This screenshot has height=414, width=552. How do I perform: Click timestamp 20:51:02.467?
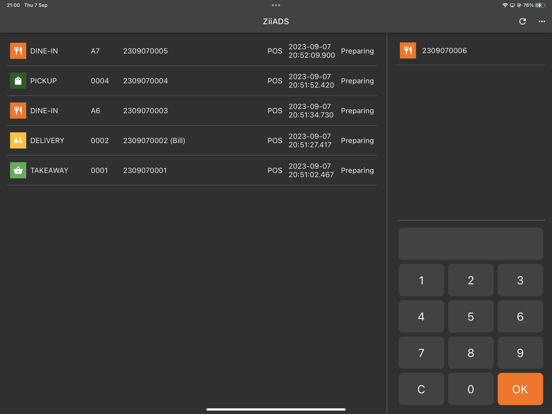(x=311, y=175)
